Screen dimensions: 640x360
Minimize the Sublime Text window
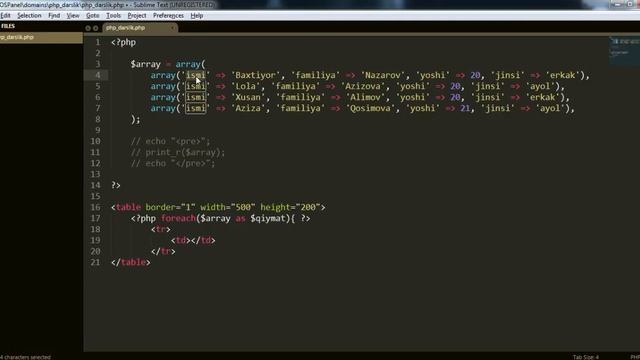click(616, 4)
